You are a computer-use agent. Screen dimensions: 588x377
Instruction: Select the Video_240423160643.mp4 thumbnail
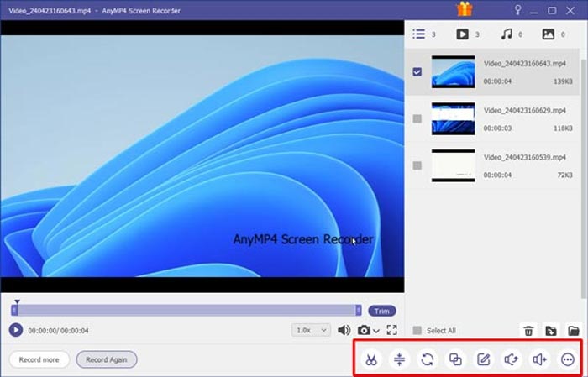click(453, 72)
